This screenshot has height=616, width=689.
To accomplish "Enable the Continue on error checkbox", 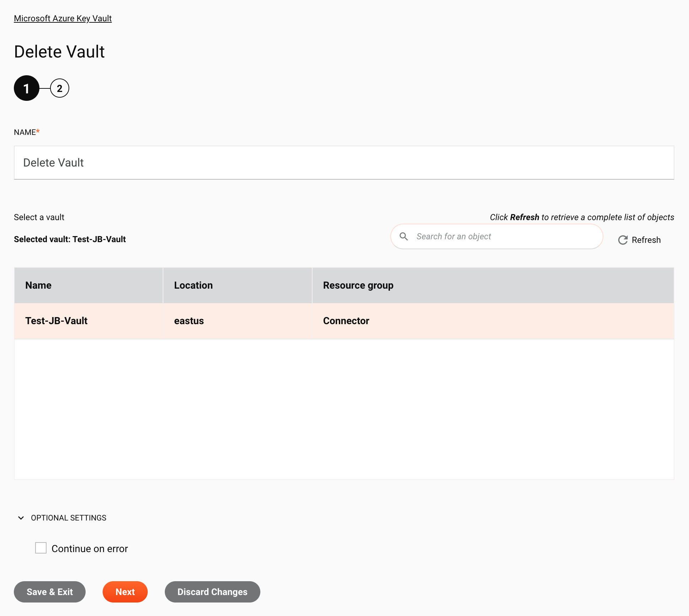I will (x=41, y=548).
